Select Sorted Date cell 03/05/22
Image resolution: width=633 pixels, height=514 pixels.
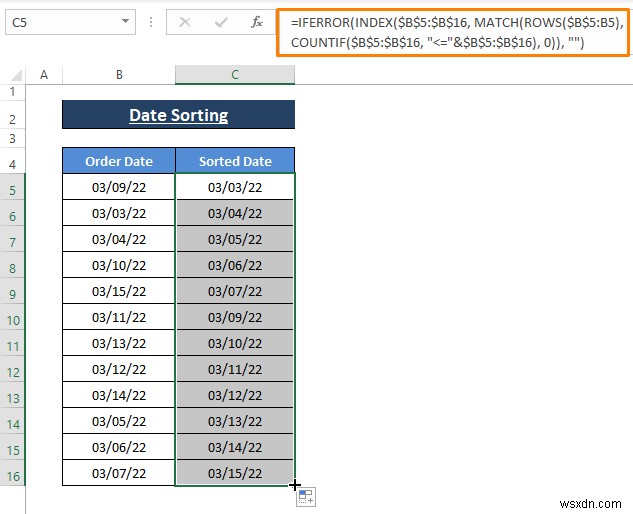(x=235, y=239)
